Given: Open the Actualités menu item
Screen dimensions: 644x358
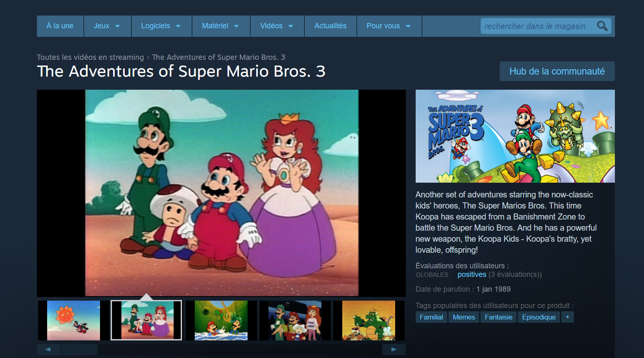Looking at the screenshot, I should pos(330,26).
